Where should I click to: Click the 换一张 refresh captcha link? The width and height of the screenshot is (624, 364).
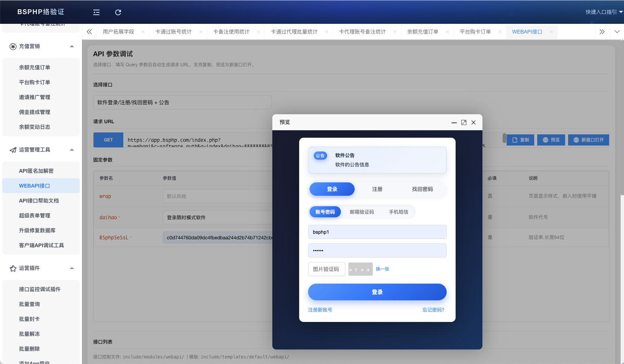[x=383, y=269]
